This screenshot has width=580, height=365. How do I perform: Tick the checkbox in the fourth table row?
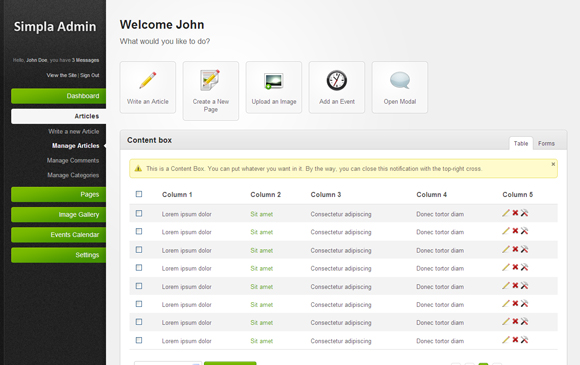coord(139,268)
